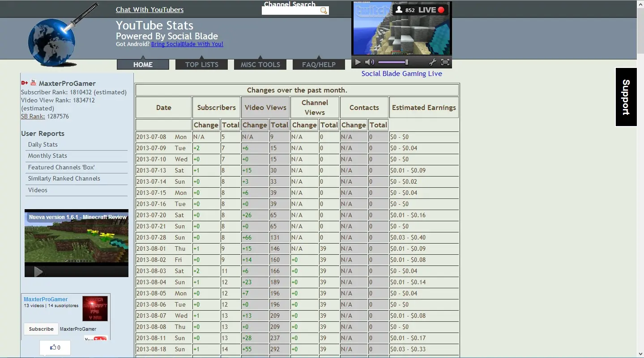Play the Nueva version 1.6.1 video
This screenshot has height=358, width=644.
click(38, 272)
